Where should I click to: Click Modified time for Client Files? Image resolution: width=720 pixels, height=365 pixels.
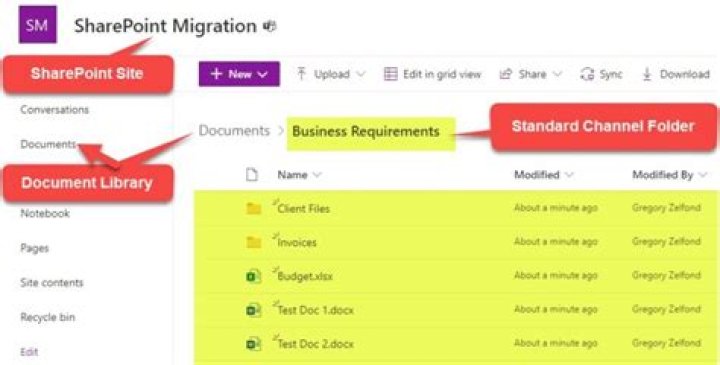point(556,208)
